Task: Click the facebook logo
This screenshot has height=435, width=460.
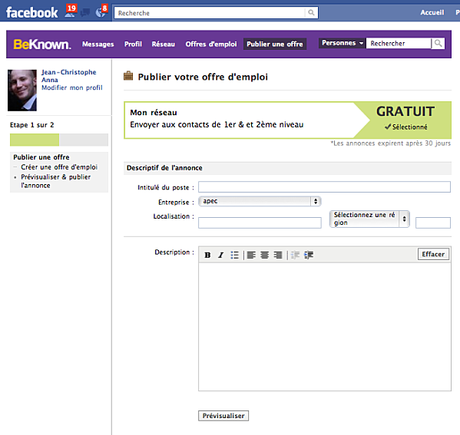Action: click(x=32, y=13)
